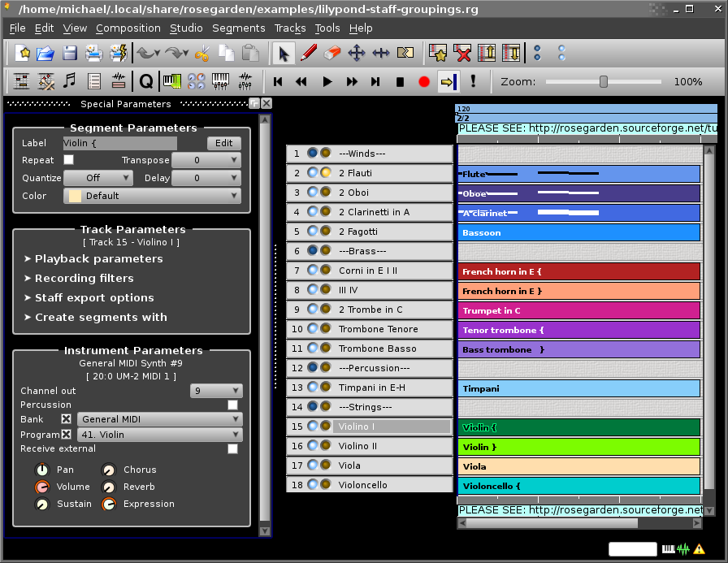The width and height of the screenshot is (728, 563).
Task: Toggle the Receive external checkbox
Action: [233, 448]
